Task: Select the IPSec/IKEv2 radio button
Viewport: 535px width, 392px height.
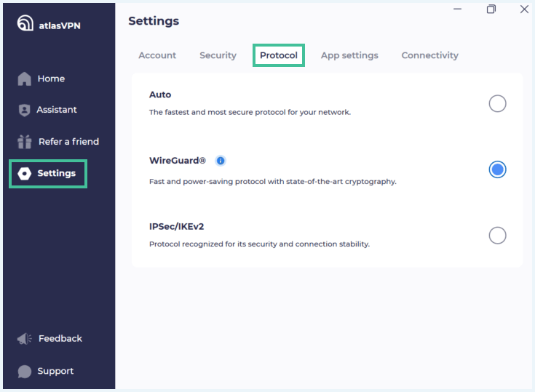Action: (x=497, y=235)
